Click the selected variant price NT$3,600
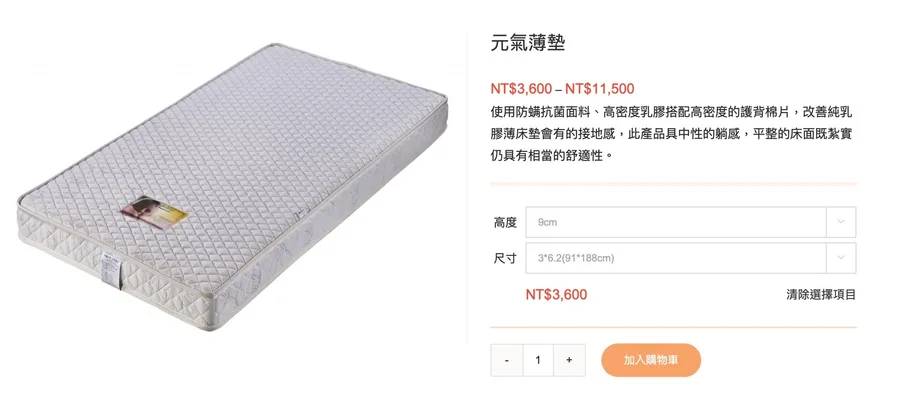The image size is (900, 410). pyautogui.click(x=556, y=295)
